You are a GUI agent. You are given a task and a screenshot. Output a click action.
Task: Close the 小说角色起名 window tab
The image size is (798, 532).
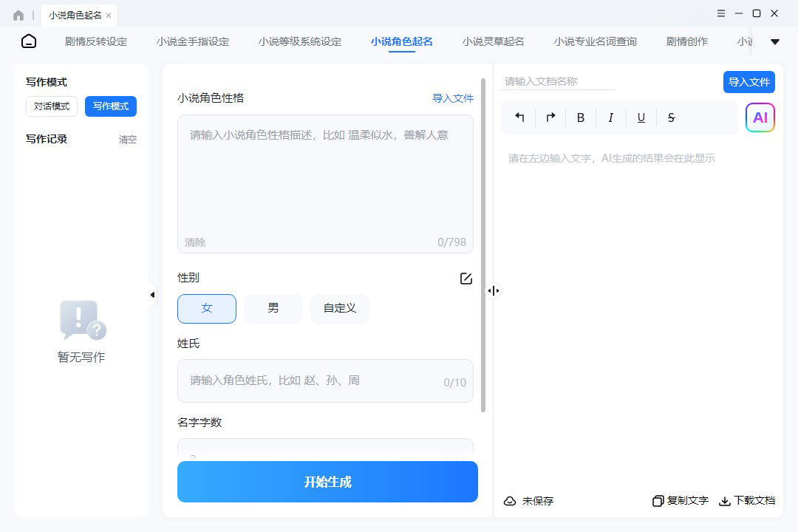pyautogui.click(x=109, y=16)
